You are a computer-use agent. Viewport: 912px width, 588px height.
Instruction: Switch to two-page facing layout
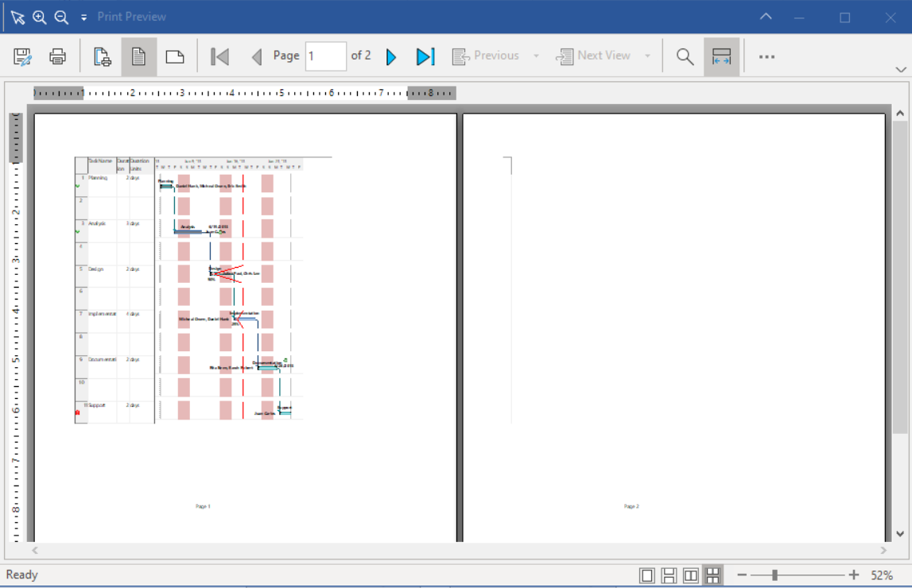(x=690, y=575)
